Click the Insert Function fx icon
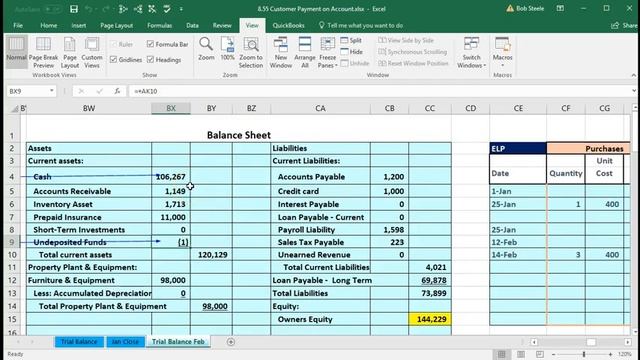Image resolution: width=640 pixels, height=360 pixels. [117, 91]
